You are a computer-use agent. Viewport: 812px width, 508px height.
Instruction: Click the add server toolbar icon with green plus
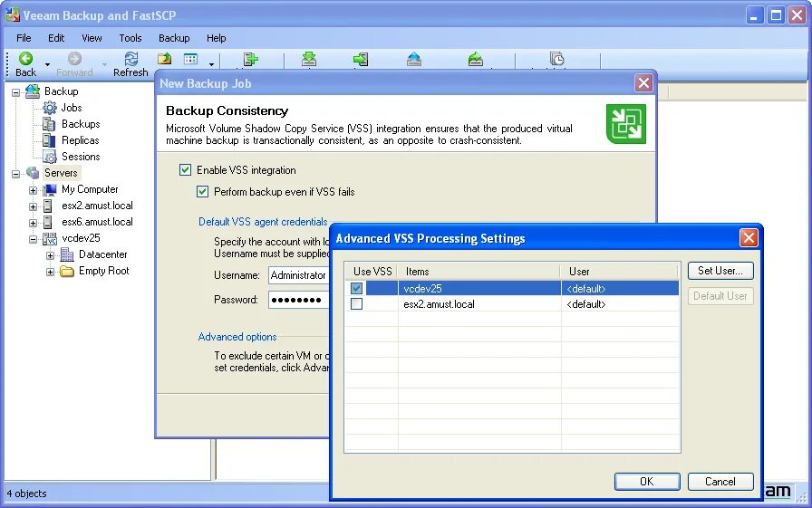[251, 59]
